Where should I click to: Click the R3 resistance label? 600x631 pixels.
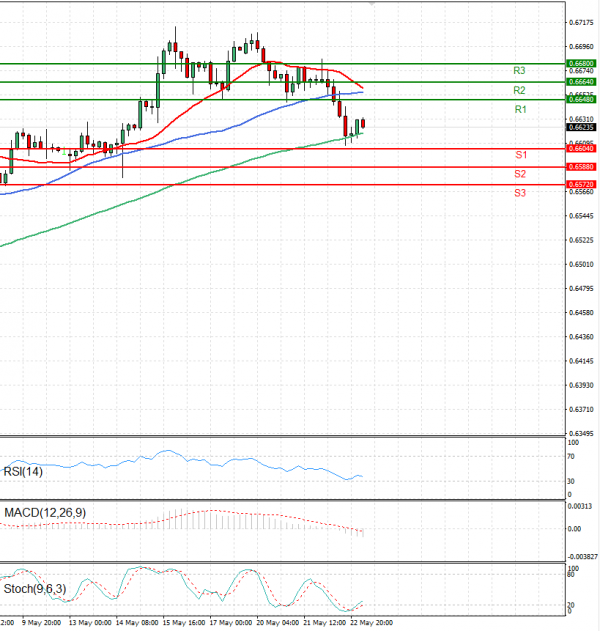click(x=519, y=71)
